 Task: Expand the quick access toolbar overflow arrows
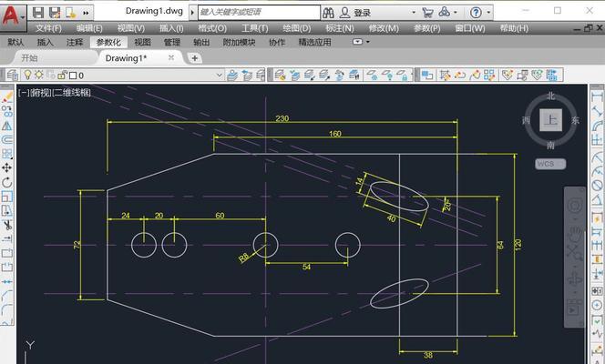click(86, 13)
